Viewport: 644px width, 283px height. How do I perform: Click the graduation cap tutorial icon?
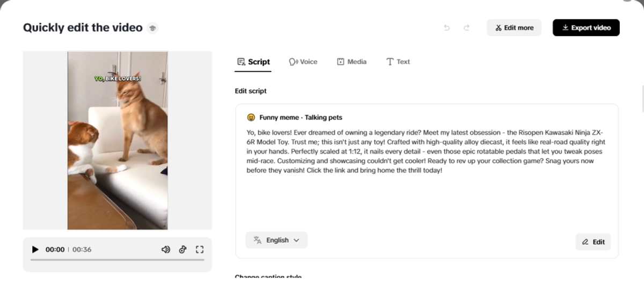pos(153,28)
